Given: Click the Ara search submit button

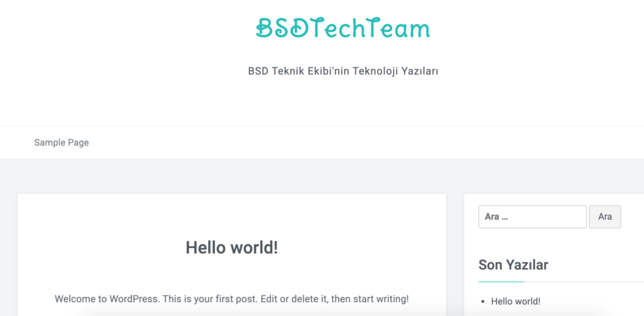Looking at the screenshot, I should (605, 217).
